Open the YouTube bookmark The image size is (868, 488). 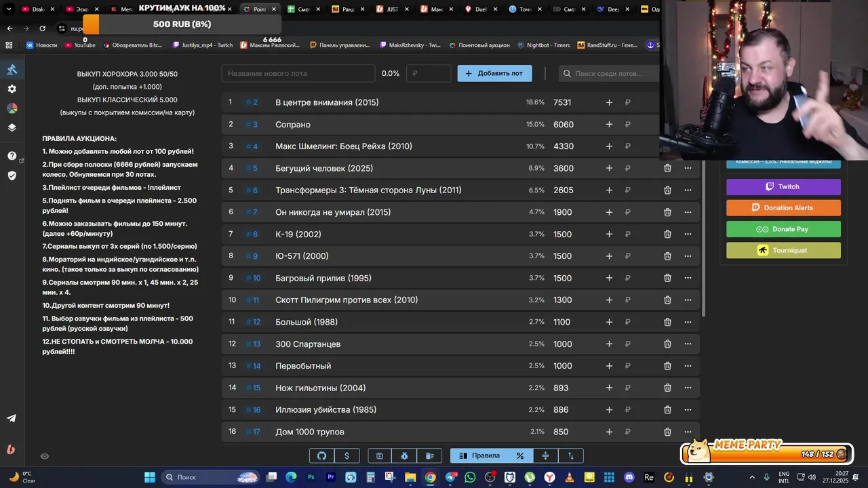(x=79, y=45)
